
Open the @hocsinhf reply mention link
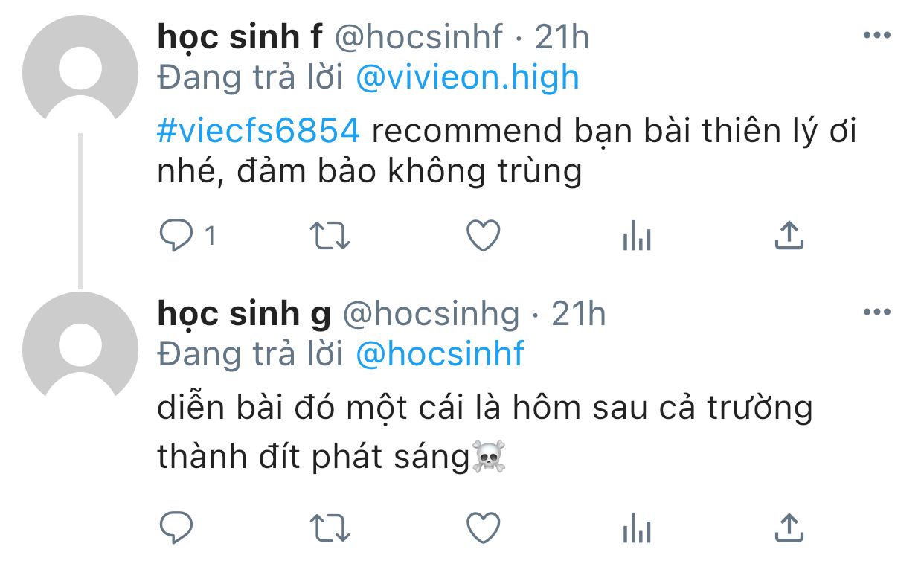[440, 353]
